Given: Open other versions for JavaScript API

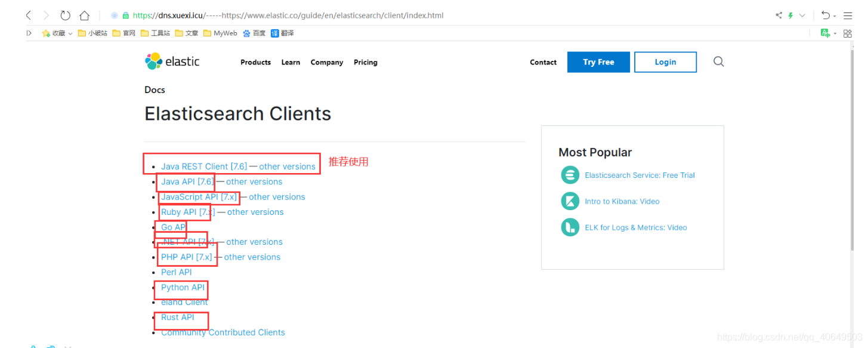Looking at the screenshot, I should click(x=277, y=197).
